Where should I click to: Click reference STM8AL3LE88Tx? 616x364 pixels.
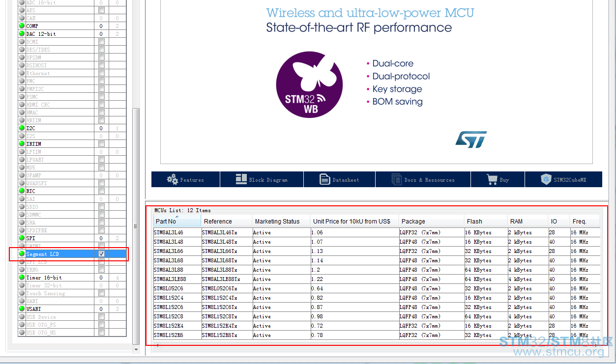221,279
